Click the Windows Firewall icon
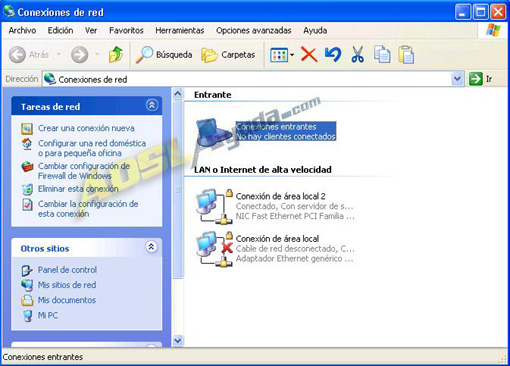The height and width of the screenshot is (366, 510). [27, 166]
